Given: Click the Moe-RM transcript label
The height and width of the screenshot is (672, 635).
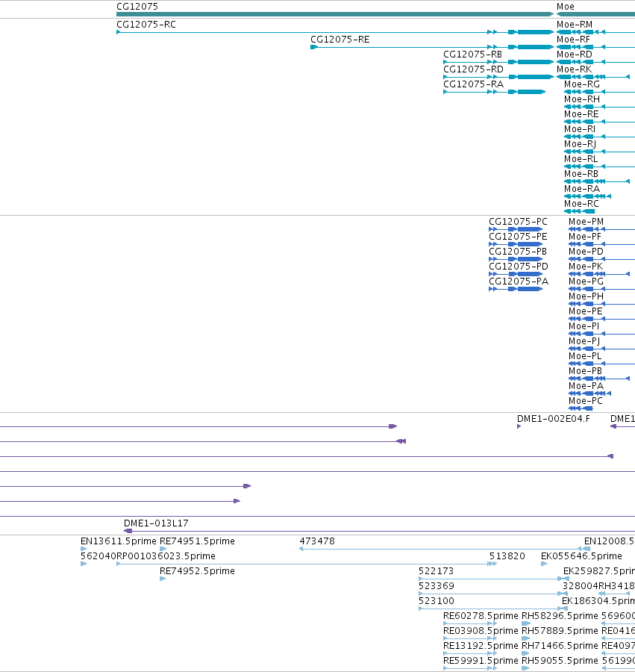Looking at the screenshot, I should pyautogui.click(x=575, y=25).
